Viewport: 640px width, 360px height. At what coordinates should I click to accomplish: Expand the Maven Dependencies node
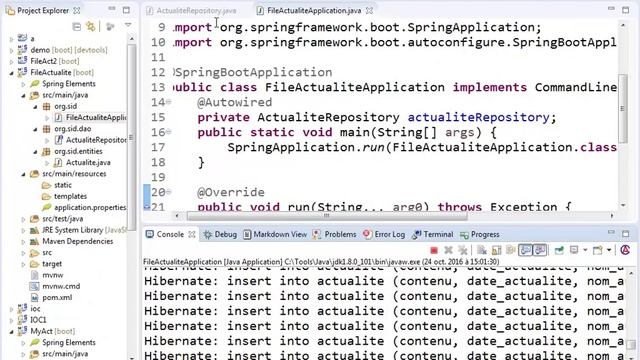[23, 242]
